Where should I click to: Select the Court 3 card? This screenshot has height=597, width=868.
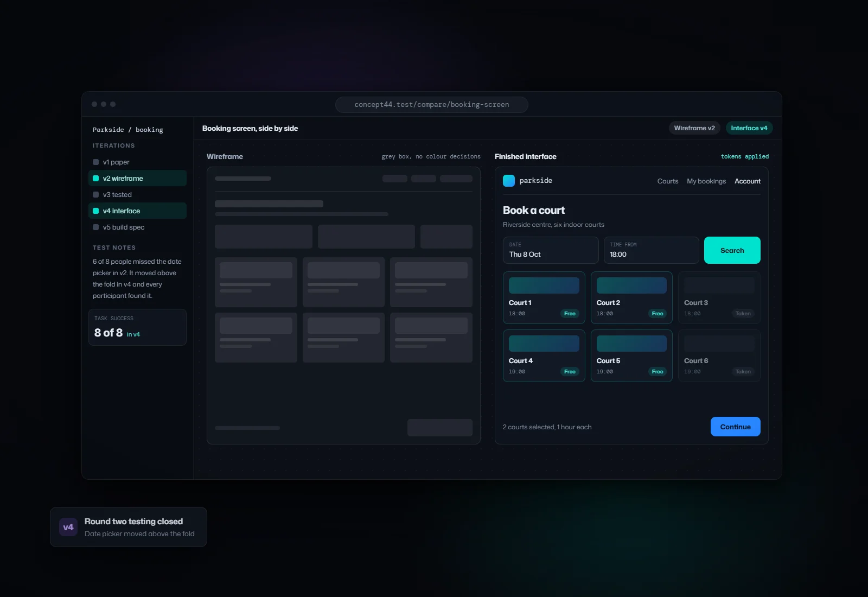[x=719, y=297]
